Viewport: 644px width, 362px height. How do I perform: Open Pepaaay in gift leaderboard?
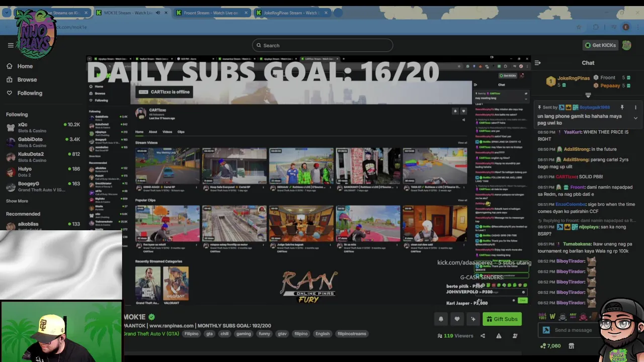coord(610,85)
